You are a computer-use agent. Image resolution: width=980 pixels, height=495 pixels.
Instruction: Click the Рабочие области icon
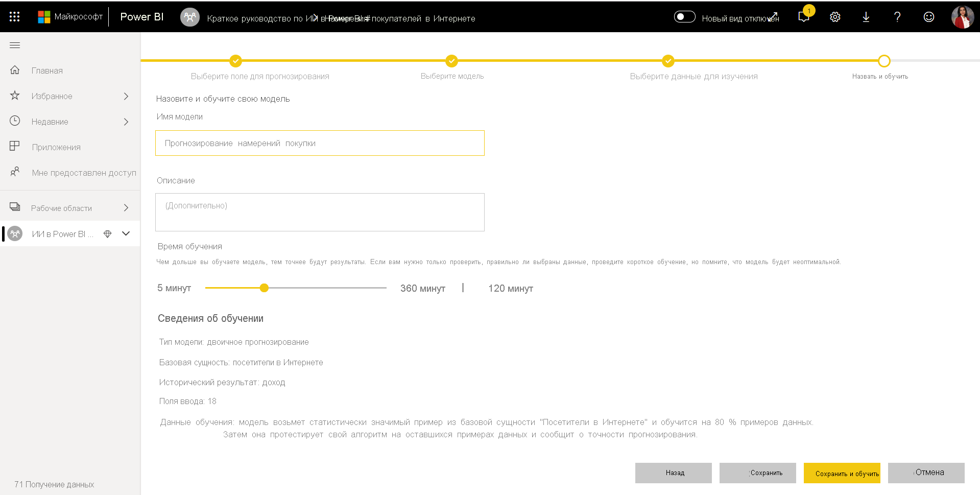click(x=15, y=207)
